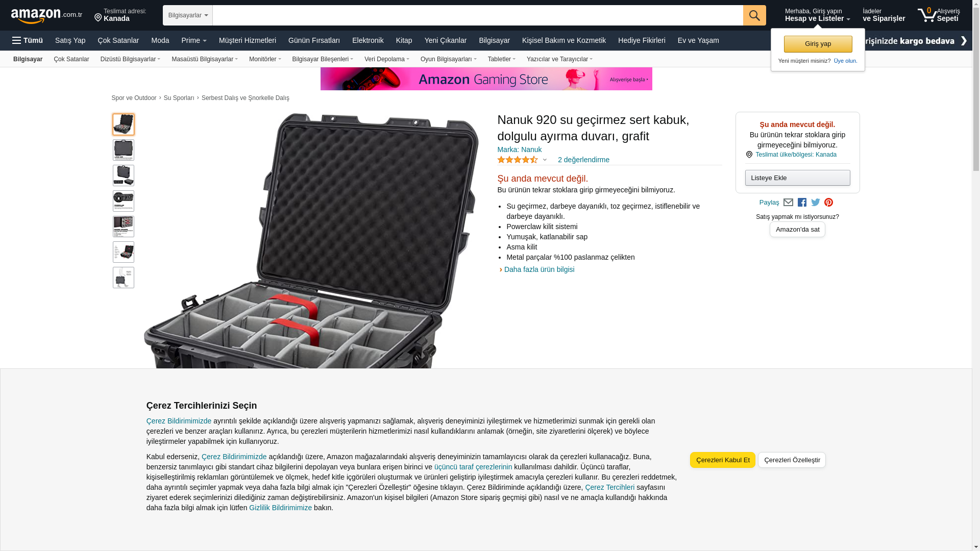Open the Tümü hamburger menu

click(28, 40)
